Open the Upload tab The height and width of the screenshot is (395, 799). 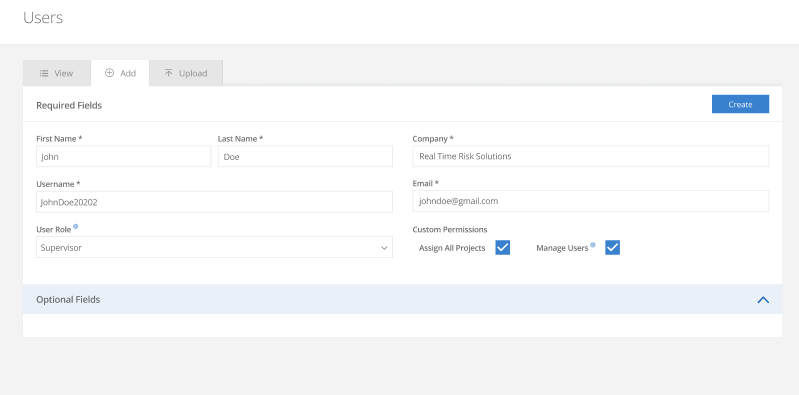(186, 73)
